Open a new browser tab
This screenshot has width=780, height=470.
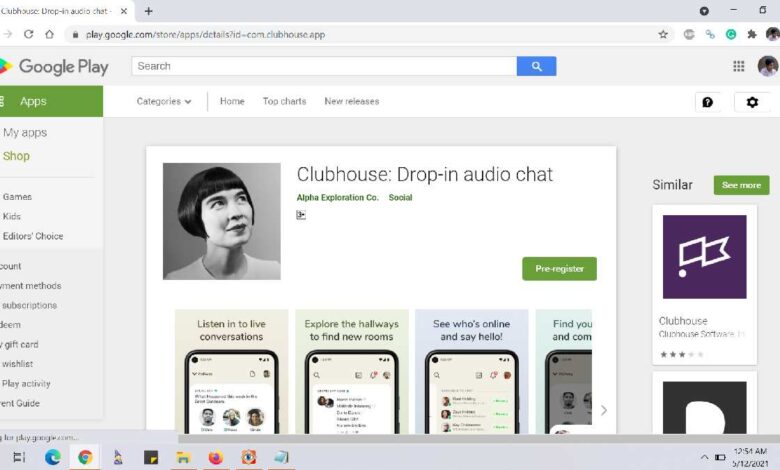[x=148, y=11]
